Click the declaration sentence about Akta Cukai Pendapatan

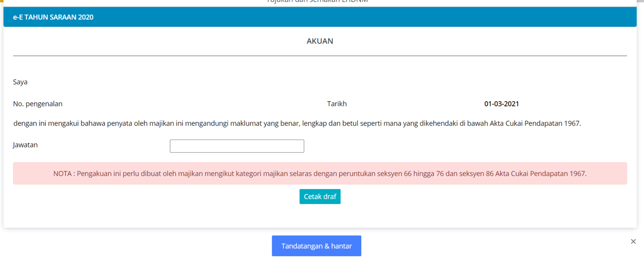[297, 123]
